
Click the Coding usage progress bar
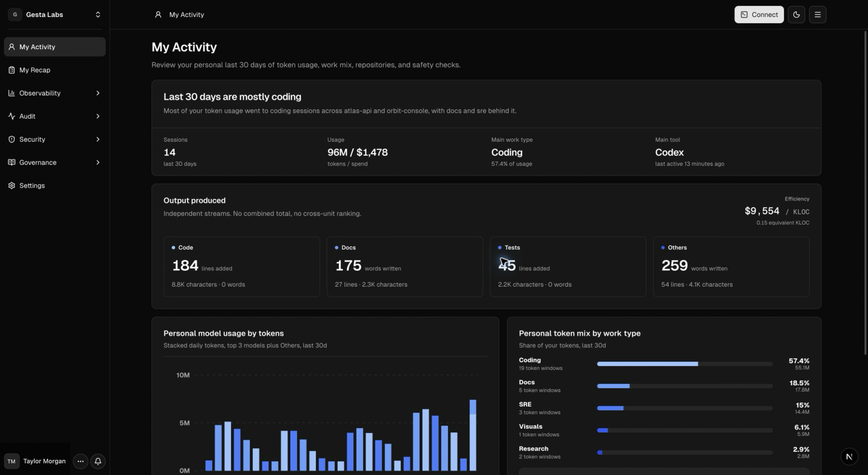685,364
